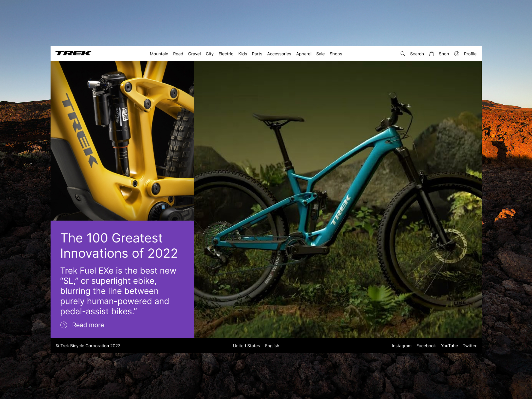The height and width of the screenshot is (399, 532).
Task: Select the Sale menu tab
Action: coord(320,53)
